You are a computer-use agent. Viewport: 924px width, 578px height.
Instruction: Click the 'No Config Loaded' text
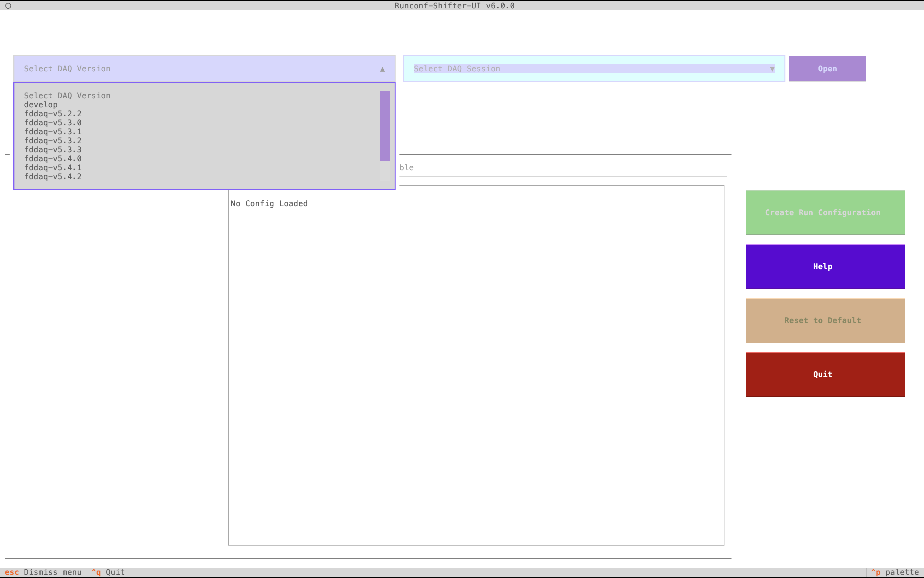click(x=269, y=203)
